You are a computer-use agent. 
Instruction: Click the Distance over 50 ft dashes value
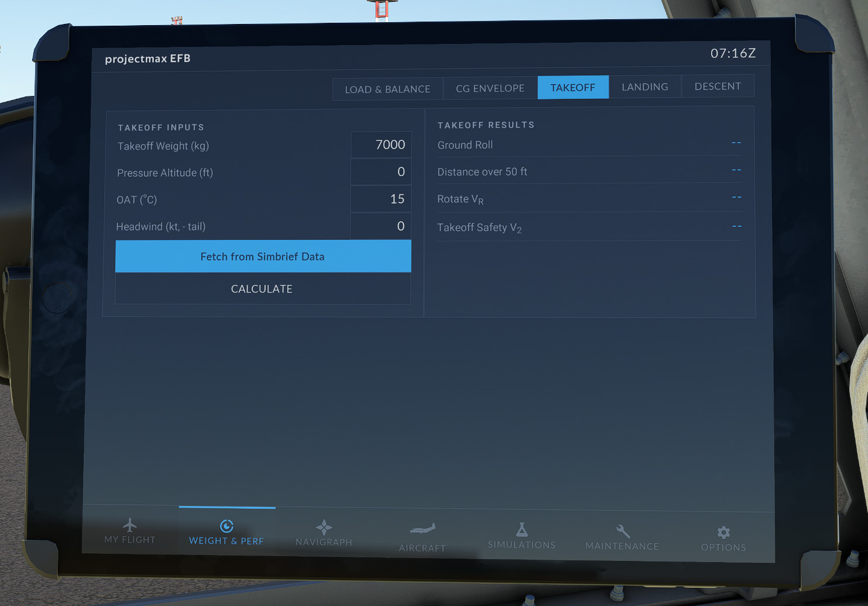click(x=736, y=170)
